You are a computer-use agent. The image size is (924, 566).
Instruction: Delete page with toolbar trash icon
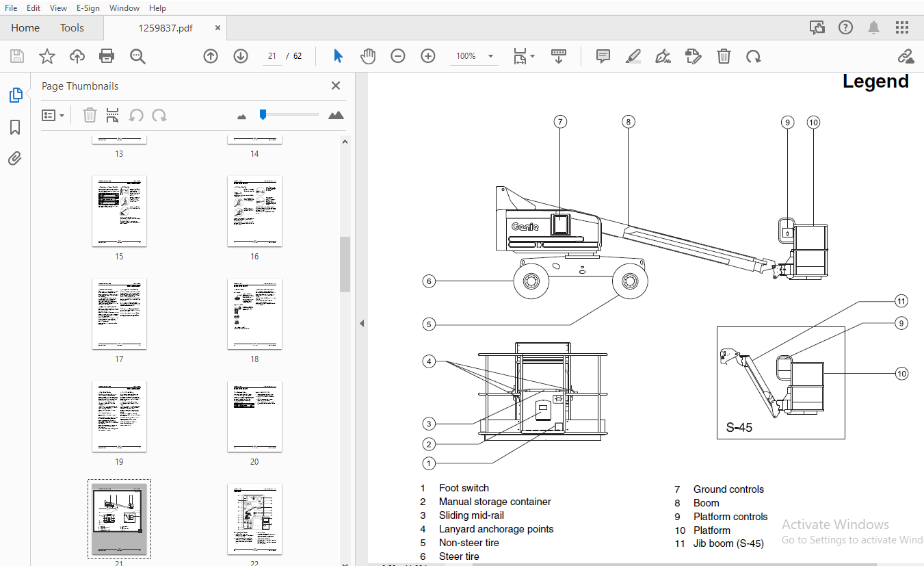[x=724, y=56]
